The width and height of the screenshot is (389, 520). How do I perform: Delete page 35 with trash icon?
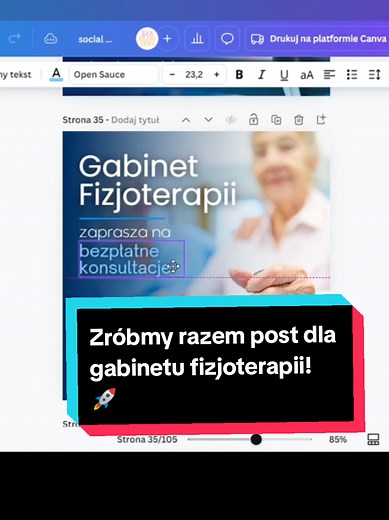298,119
